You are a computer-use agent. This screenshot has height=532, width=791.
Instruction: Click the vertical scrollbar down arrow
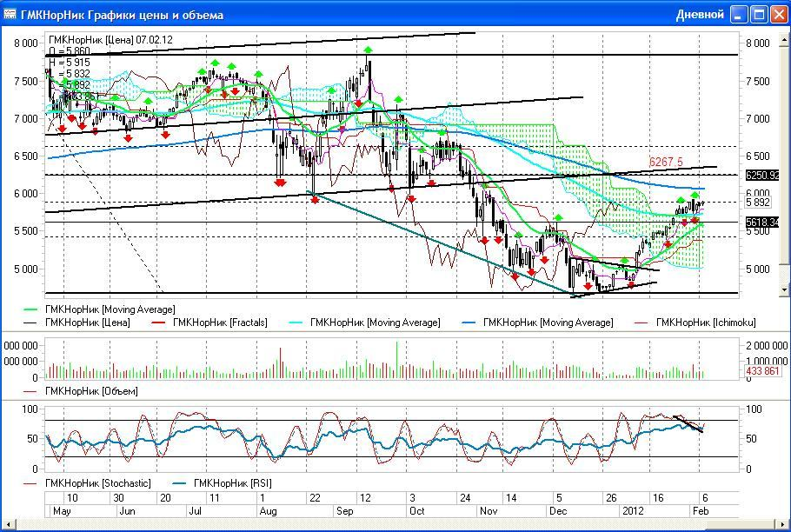pyautogui.click(x=785, y=290)
